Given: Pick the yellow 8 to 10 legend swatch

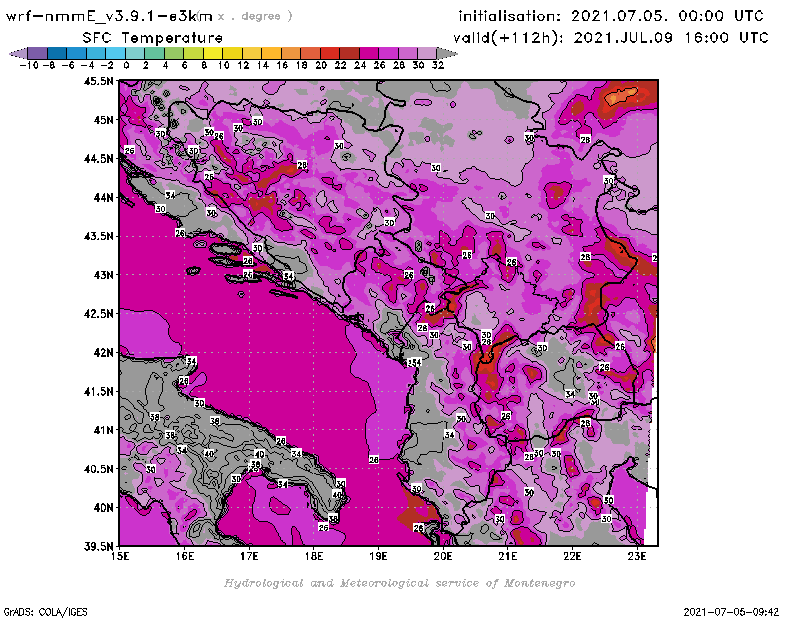Looking at the screenshot, I should 213,53.
